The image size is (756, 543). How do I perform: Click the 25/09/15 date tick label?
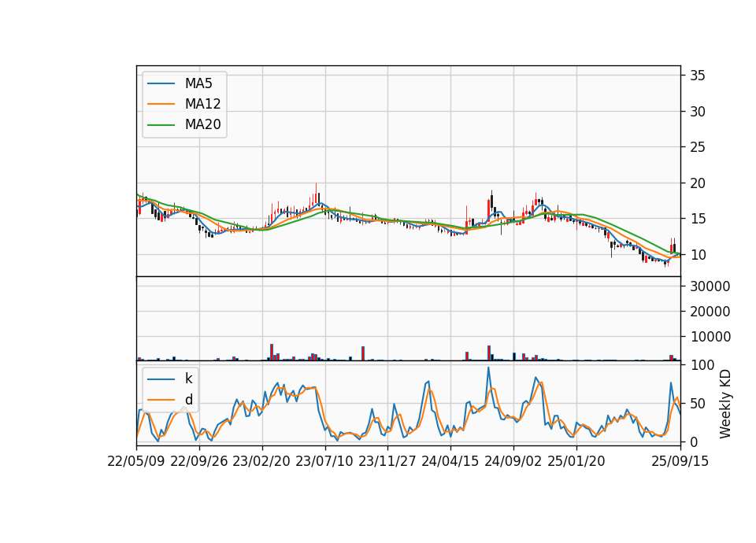tap(680, 461)
